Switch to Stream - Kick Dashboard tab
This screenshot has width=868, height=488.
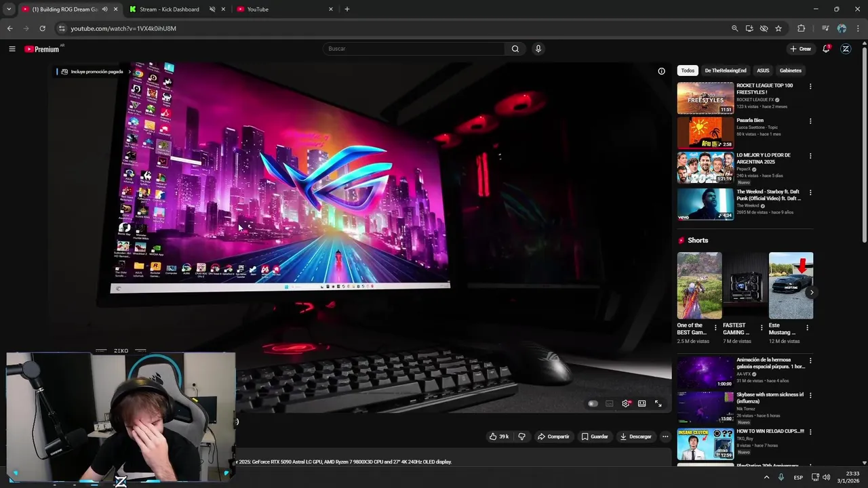[170, 9]
